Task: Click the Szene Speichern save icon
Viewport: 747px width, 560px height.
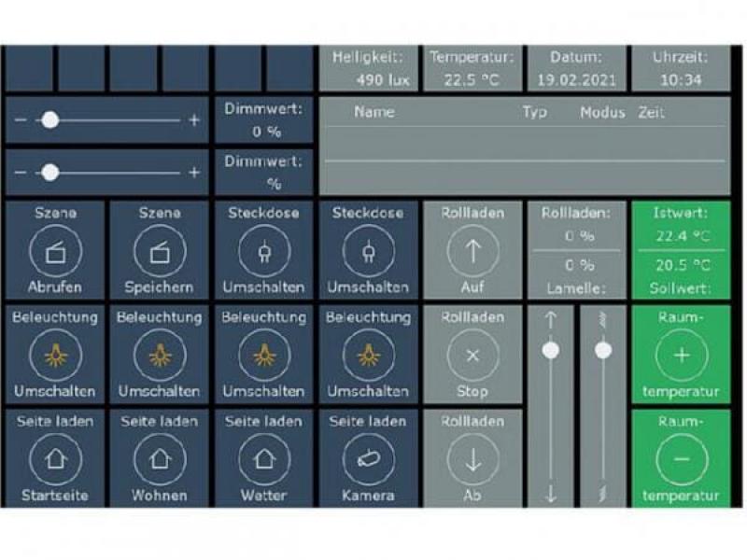Action: point(159,249)
